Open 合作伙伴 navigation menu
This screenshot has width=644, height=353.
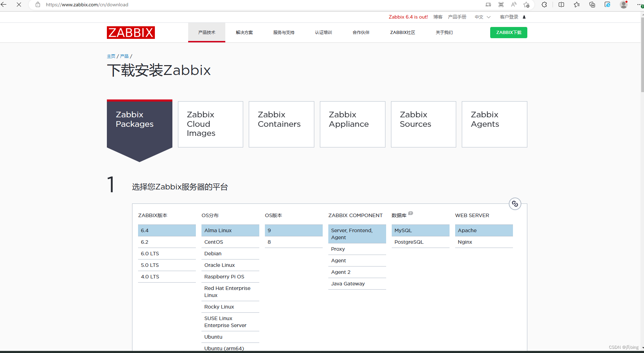361,32
